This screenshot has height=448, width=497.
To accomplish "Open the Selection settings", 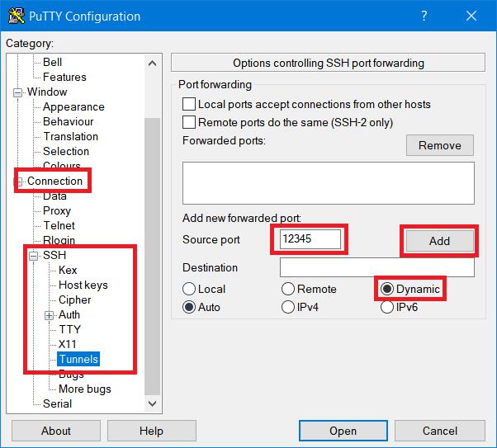I will pos(66,152).
